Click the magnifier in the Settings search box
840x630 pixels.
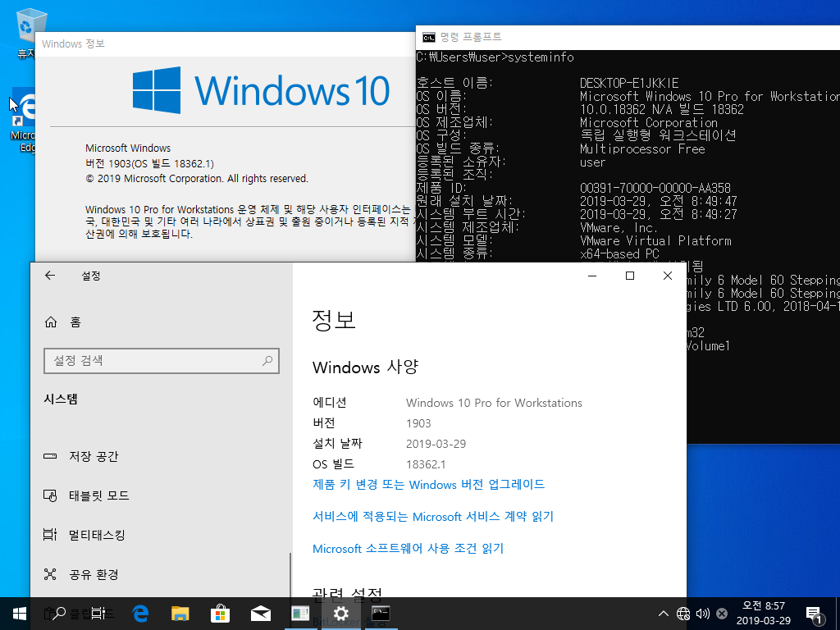coord(267,361)
